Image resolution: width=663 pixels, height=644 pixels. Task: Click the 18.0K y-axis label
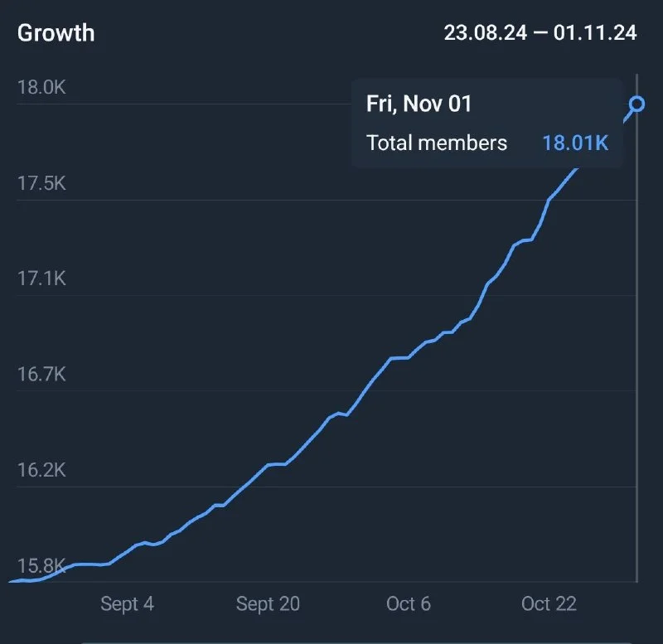click(41, 87)
